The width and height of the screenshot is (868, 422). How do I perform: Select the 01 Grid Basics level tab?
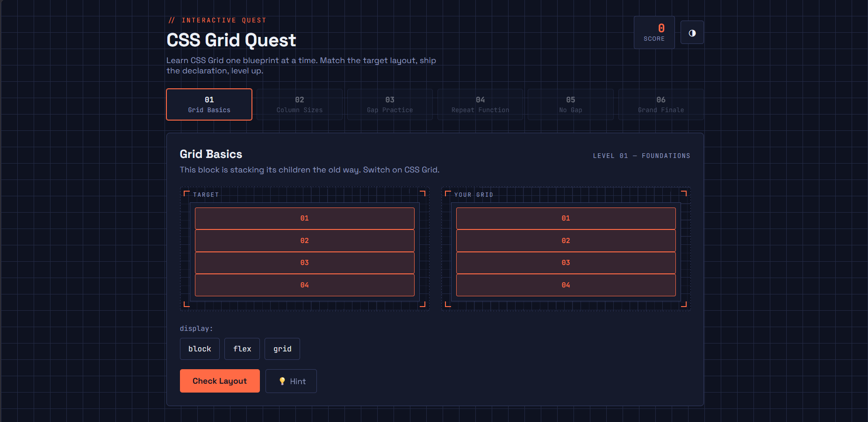point(209,105)
